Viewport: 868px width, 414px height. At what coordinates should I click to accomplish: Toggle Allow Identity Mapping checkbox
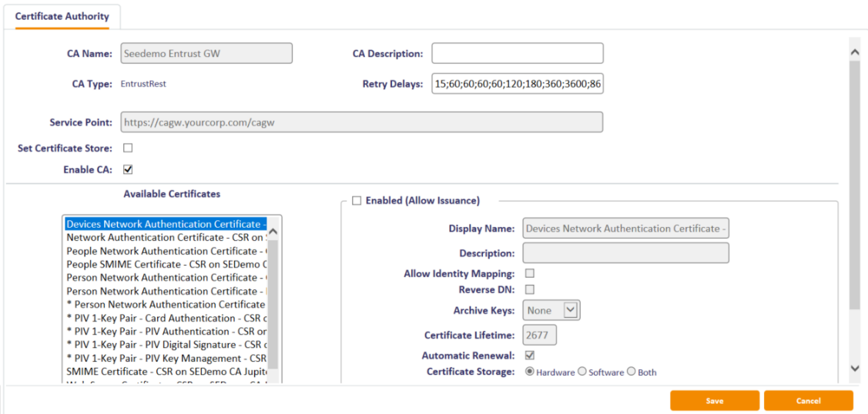pos(530,273)
